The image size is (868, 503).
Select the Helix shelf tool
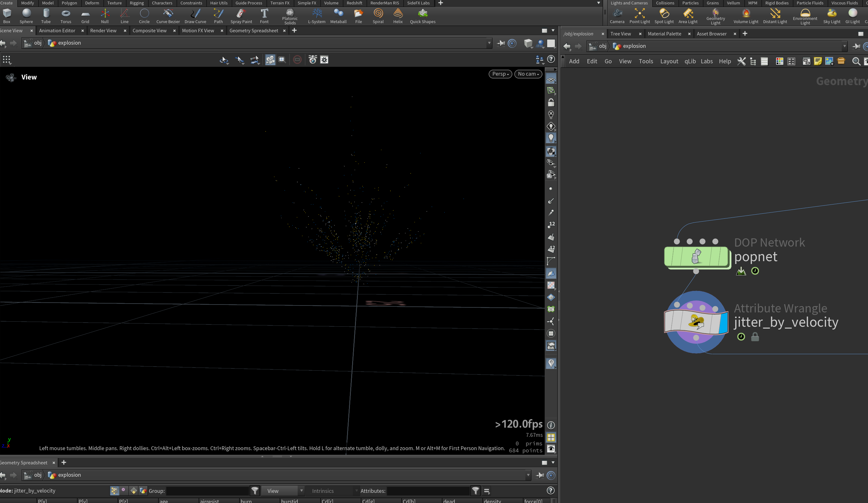point(398,16)
